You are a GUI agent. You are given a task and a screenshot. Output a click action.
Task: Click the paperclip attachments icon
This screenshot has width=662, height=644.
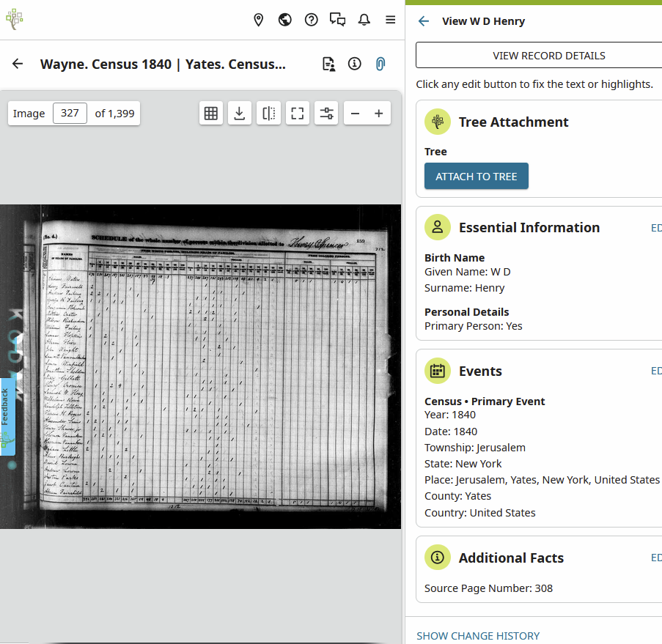380,64
